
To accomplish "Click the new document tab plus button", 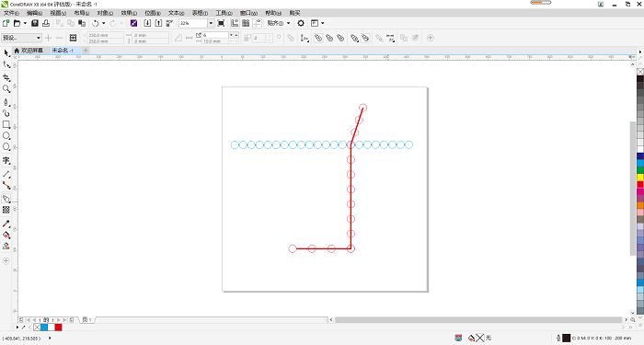I will 86,50.
